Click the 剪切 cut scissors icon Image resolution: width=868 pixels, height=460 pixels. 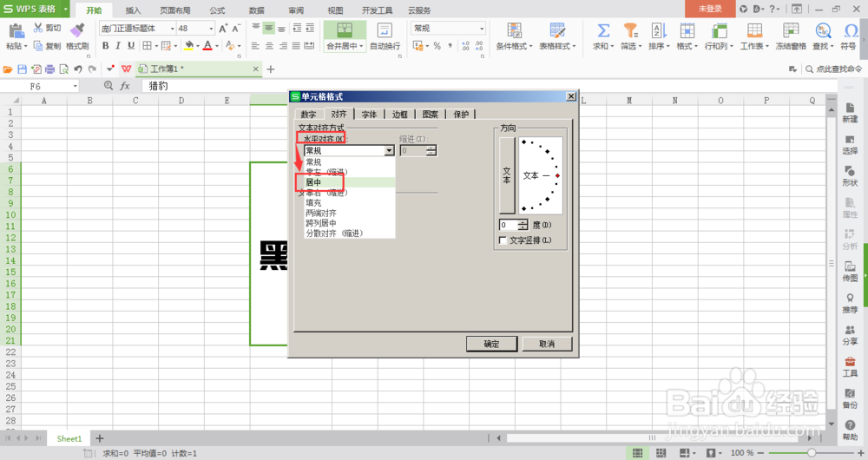[x=37, y=28]
